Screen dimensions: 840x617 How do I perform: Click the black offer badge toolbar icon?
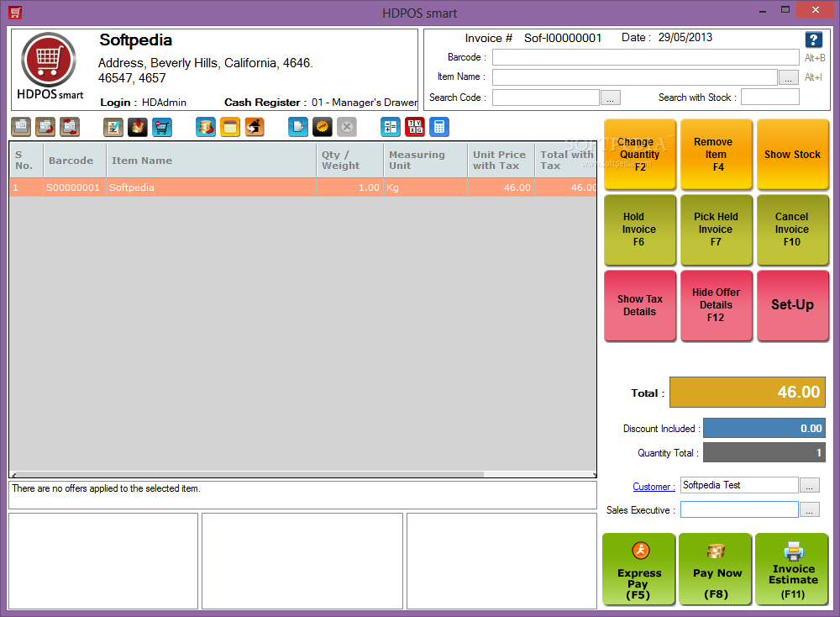(x=323, y=127)
